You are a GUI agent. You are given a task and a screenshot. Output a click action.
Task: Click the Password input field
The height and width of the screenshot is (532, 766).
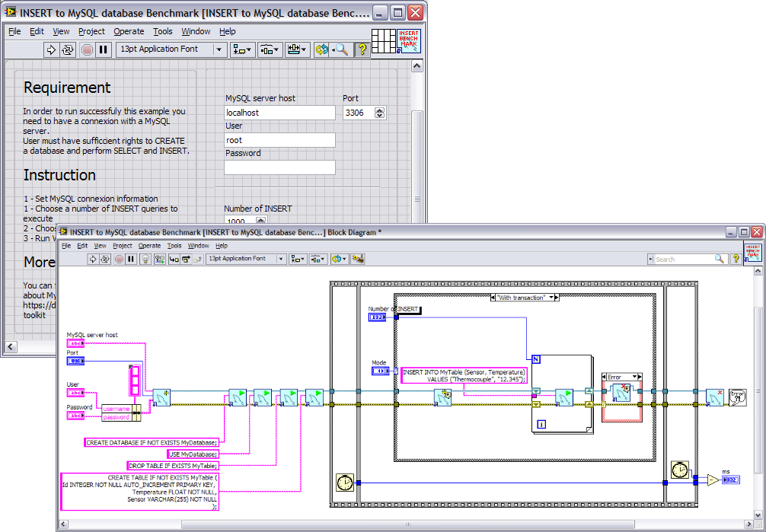(x=279, y=167)
